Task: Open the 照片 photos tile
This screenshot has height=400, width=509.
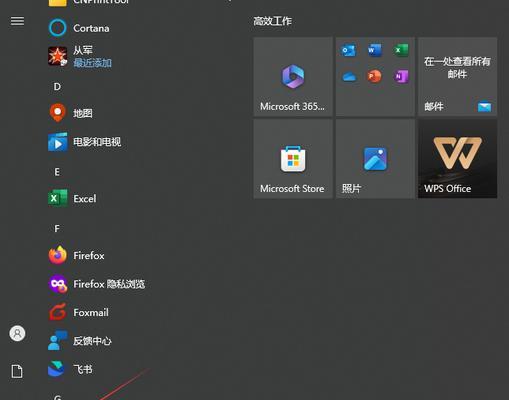Action: point(375,159)
